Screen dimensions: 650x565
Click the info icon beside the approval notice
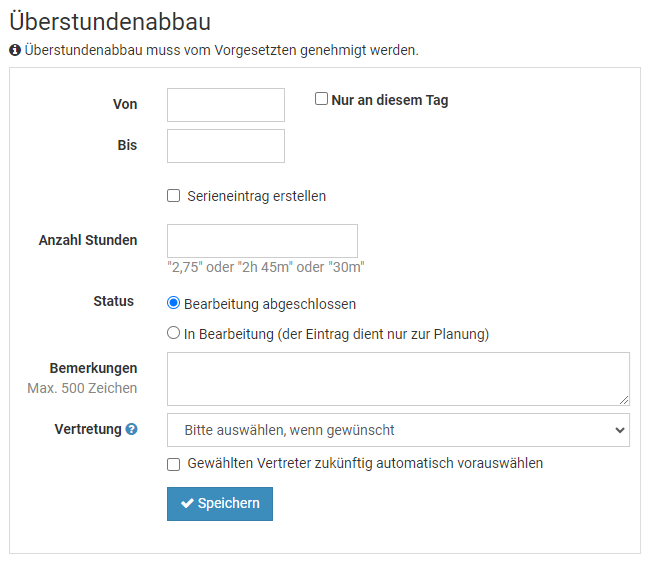coord(15,49)
